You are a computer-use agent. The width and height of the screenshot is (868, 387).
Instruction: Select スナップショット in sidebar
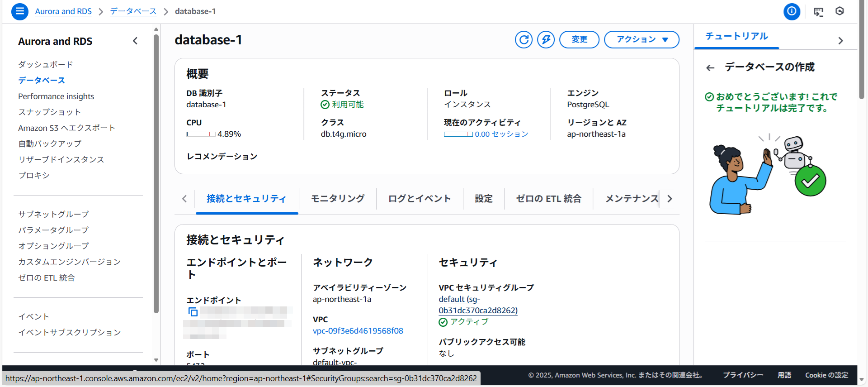coord(49,112)
